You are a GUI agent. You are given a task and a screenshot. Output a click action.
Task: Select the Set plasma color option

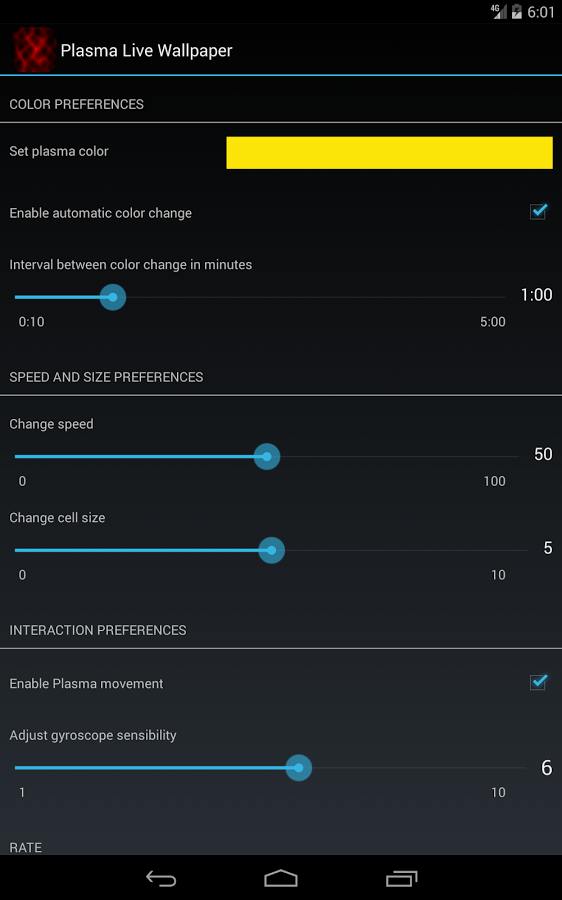(59, 152)
